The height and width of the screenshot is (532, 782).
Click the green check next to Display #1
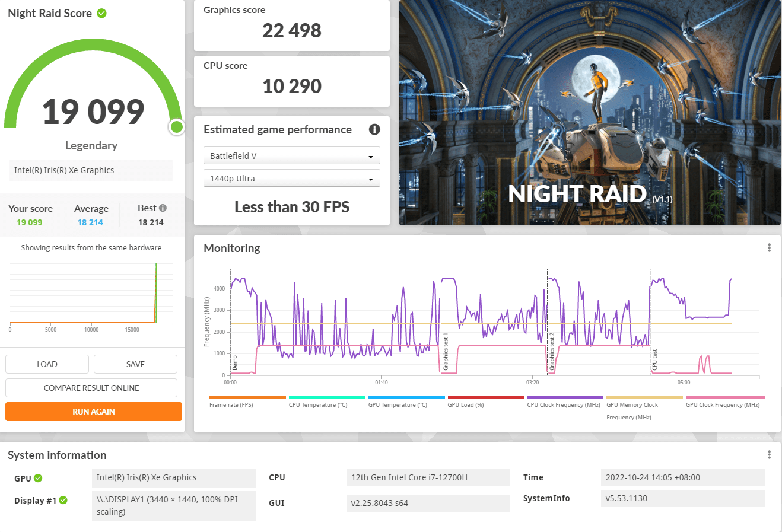pos(63,500)
